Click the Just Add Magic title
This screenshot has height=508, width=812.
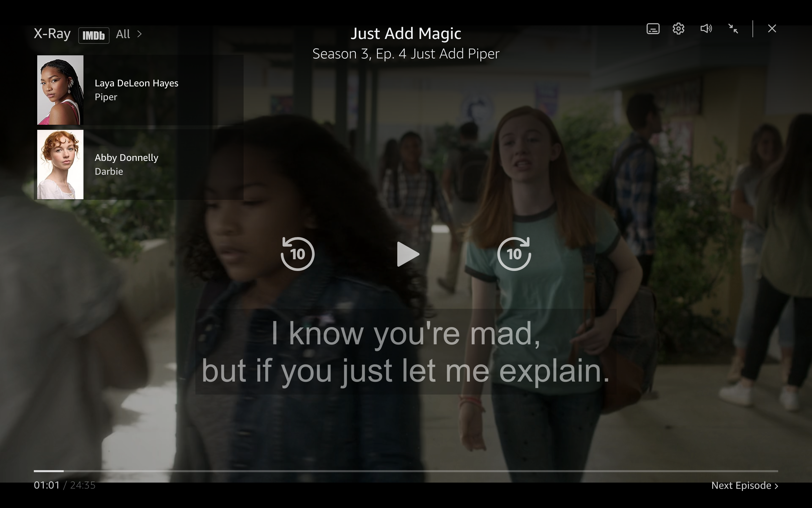pos(406,34)
